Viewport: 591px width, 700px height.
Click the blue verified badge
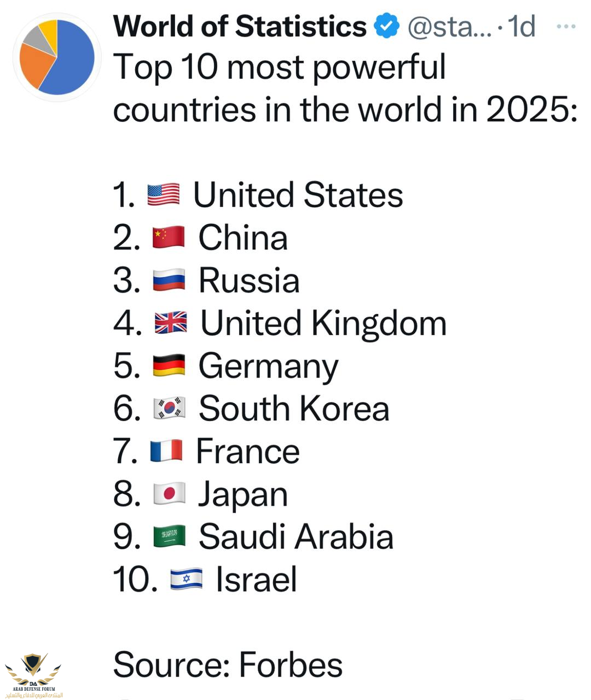(x=387, y=26)
